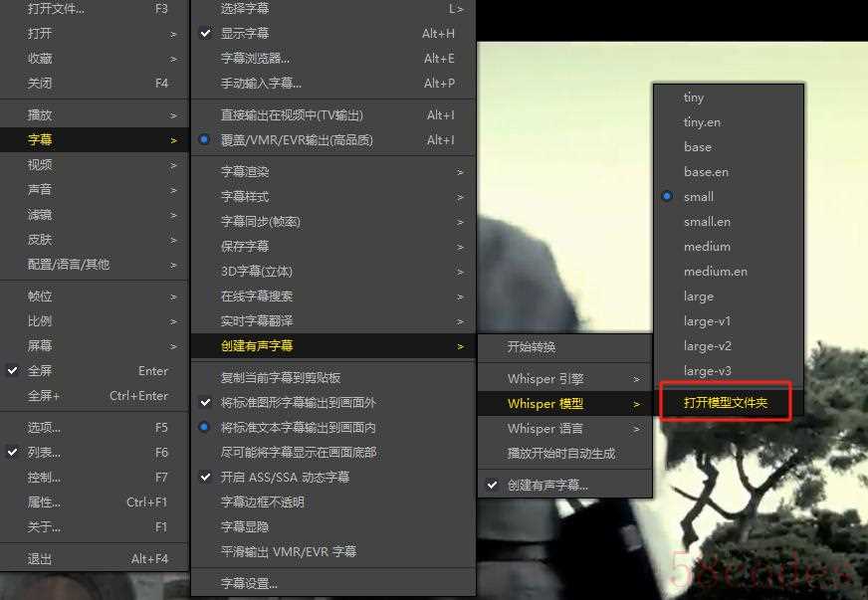Click 复制当前字幕到剪贴板

(x=332, y=377)
